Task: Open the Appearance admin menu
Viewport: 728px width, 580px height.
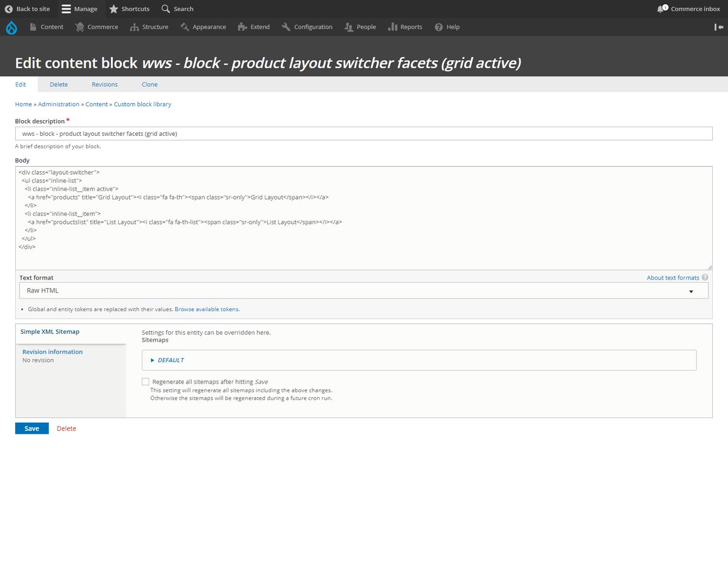Action: point(203,27)
